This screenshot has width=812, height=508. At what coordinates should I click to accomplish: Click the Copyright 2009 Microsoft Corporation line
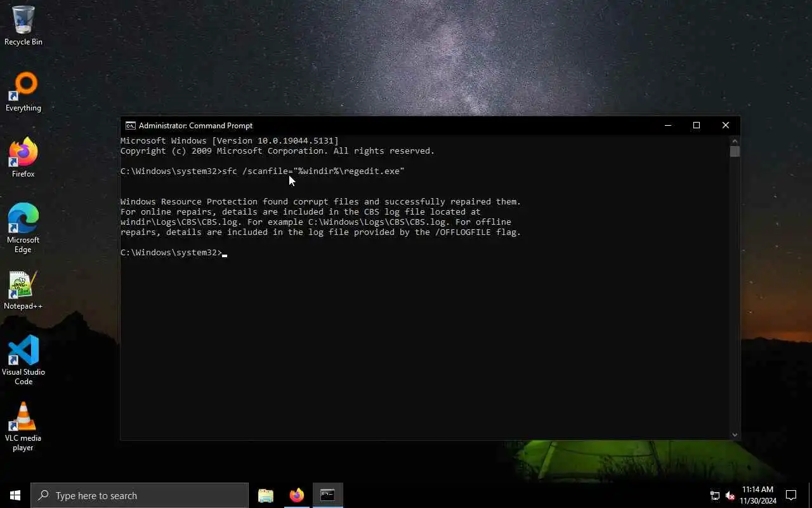point(277,150)
